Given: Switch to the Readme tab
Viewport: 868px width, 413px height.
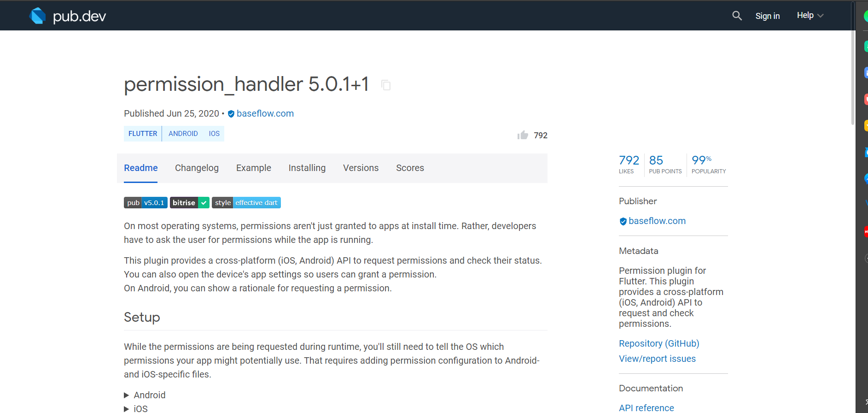Looking at the screenshot, I should 141,168.
